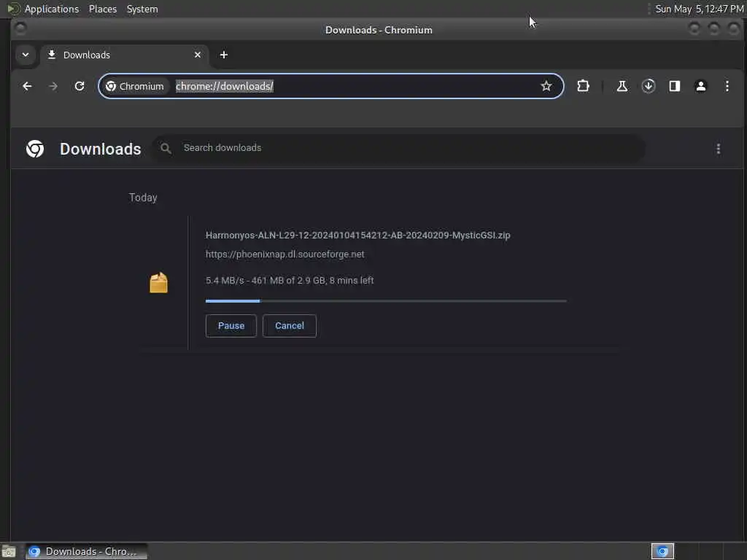Open the profile avatar menu
This screenshot has width=747, height=560.
pos(701,86)
